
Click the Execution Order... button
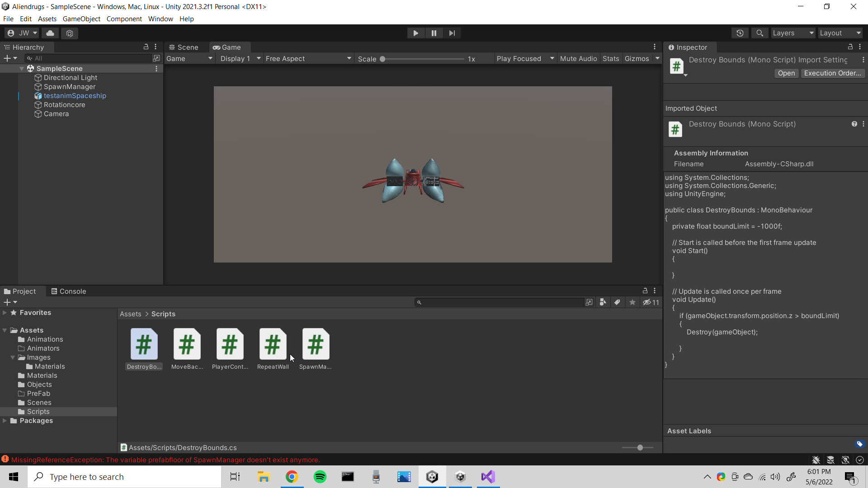(x=832, y=73)
